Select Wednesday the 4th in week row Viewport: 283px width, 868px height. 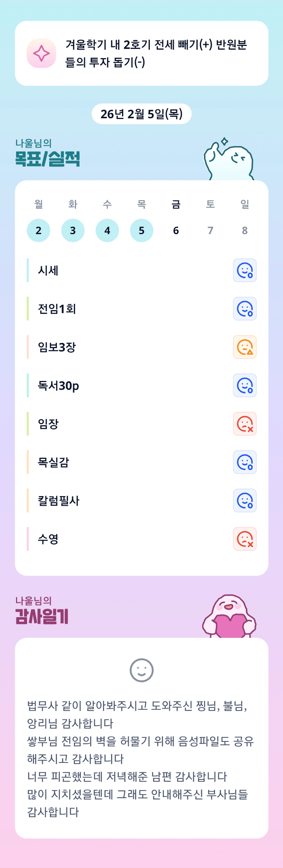point(107,230)
